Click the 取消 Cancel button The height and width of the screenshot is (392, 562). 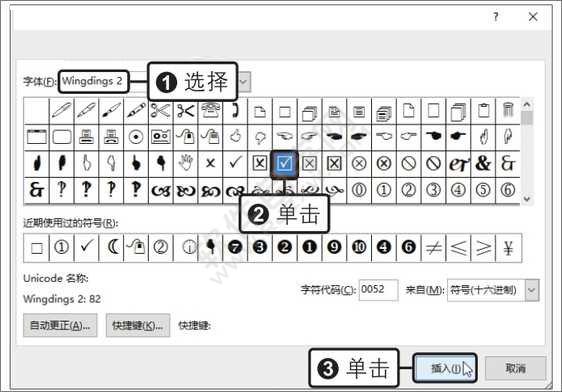[x=515, y=368]
